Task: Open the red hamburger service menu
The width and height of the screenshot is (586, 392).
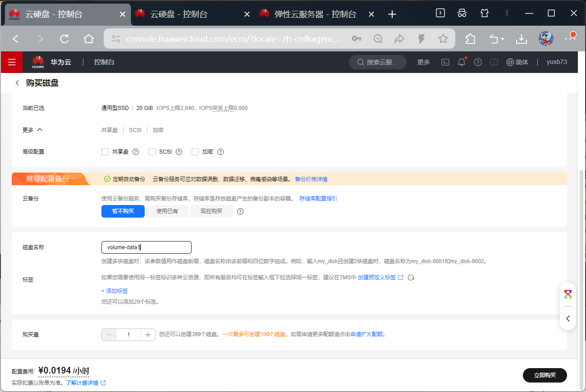Action: 11,62
